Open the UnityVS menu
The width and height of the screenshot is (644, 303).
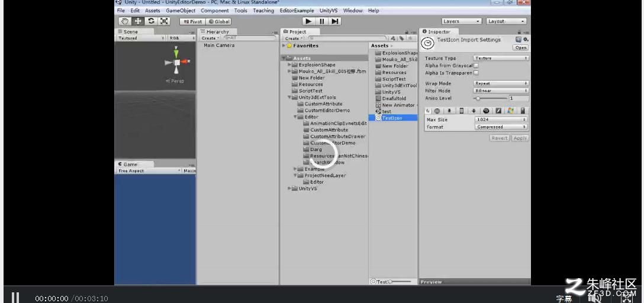(x=329, y=11)
